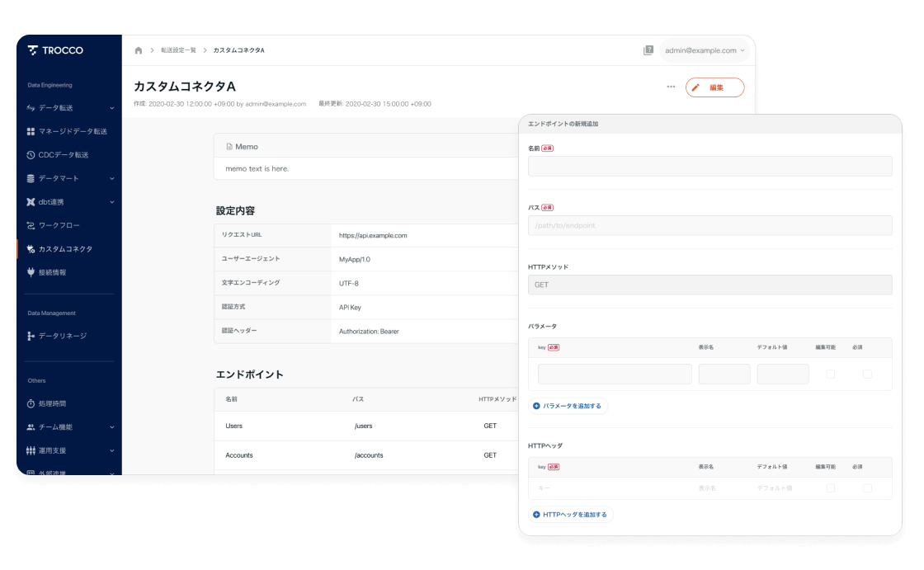Click the plus icon for パラメータを追加する
This screenshot has width=924, height=570.
(537, 406)
